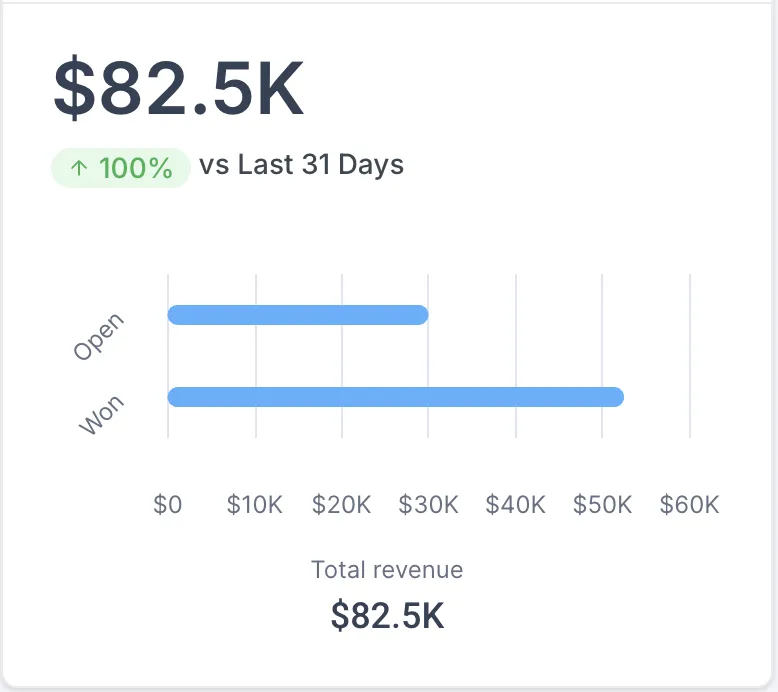Click the Won axis label
Image resolution: width=778 pixels, height=692 pixels.
point(103,414)
